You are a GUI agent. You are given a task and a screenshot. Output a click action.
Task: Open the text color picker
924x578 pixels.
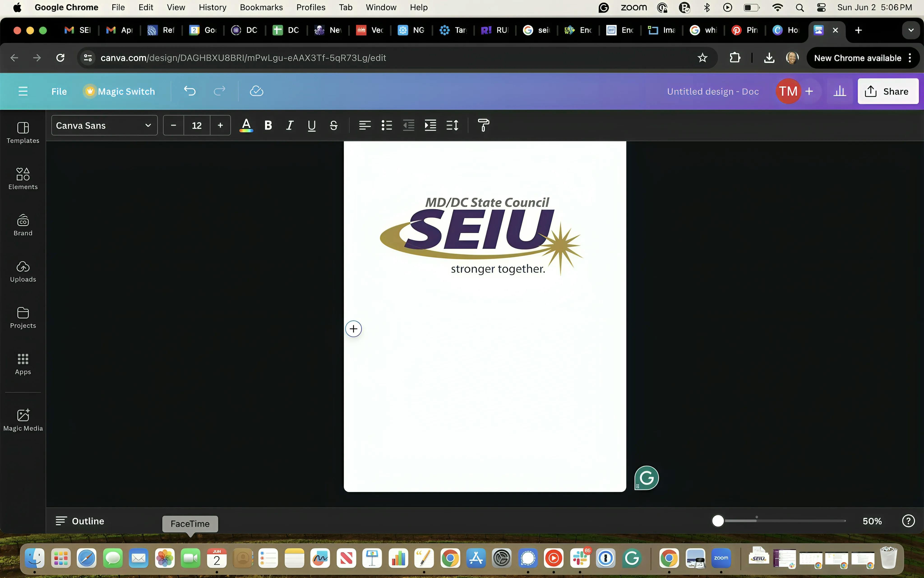(x=246, y=125)
